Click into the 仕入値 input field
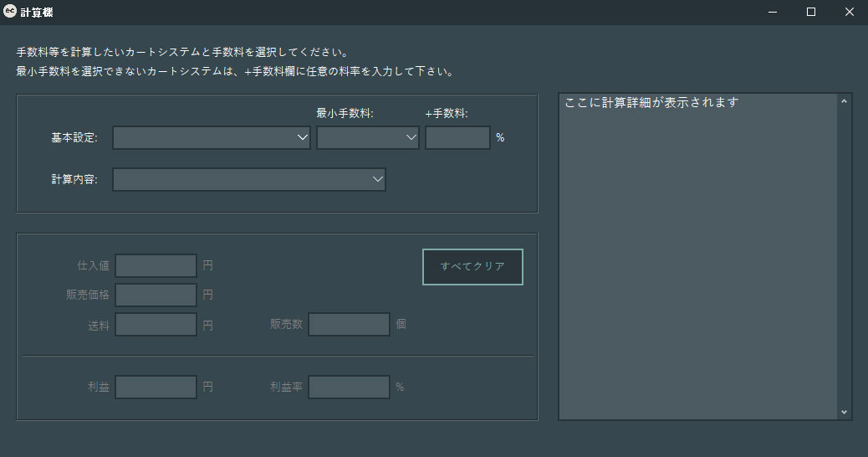 click(156, 266)
